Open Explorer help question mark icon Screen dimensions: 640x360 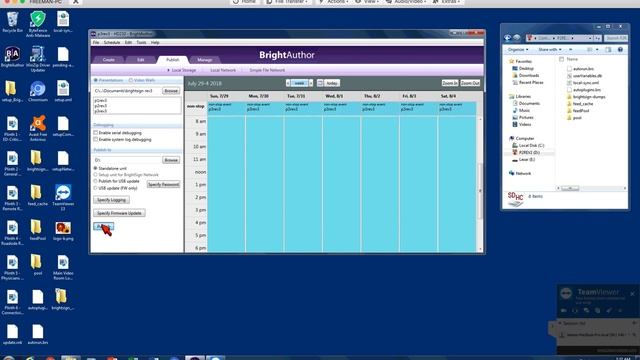[x=620, y=49]
